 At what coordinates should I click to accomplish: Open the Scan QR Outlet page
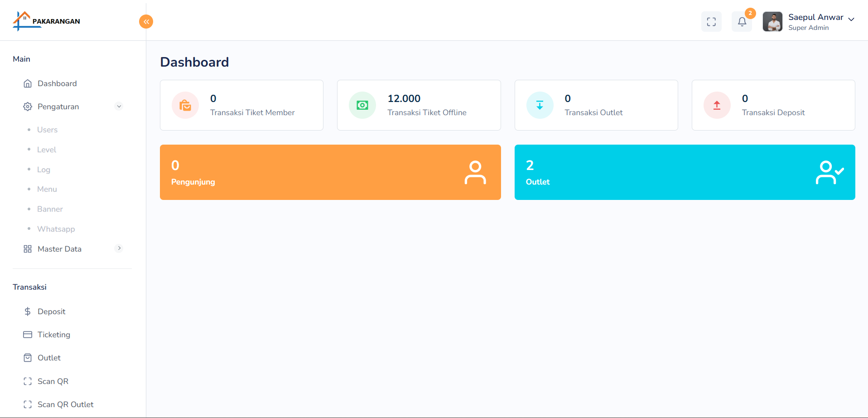pyautogui.click(x=65, y=404)
